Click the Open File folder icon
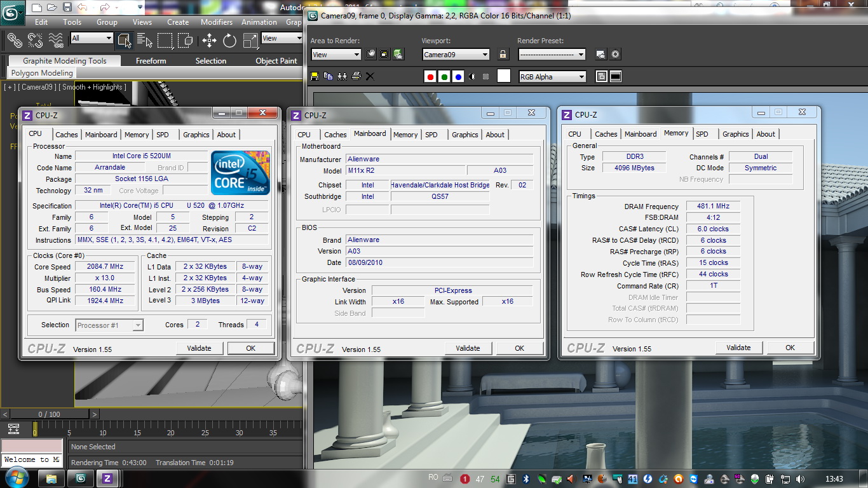 52,8
